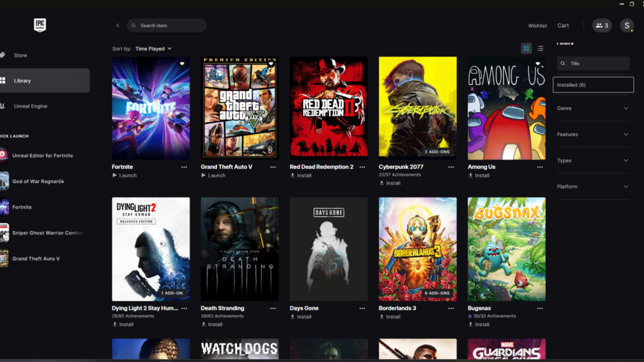Image resolution: width=644 pixels, height=362 pixels.
Task: Open the Store sidebar tab
Action: (x=21, y=56)
